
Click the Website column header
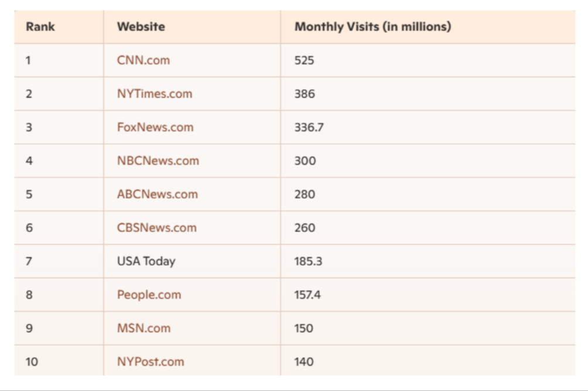tap(192, 26)
